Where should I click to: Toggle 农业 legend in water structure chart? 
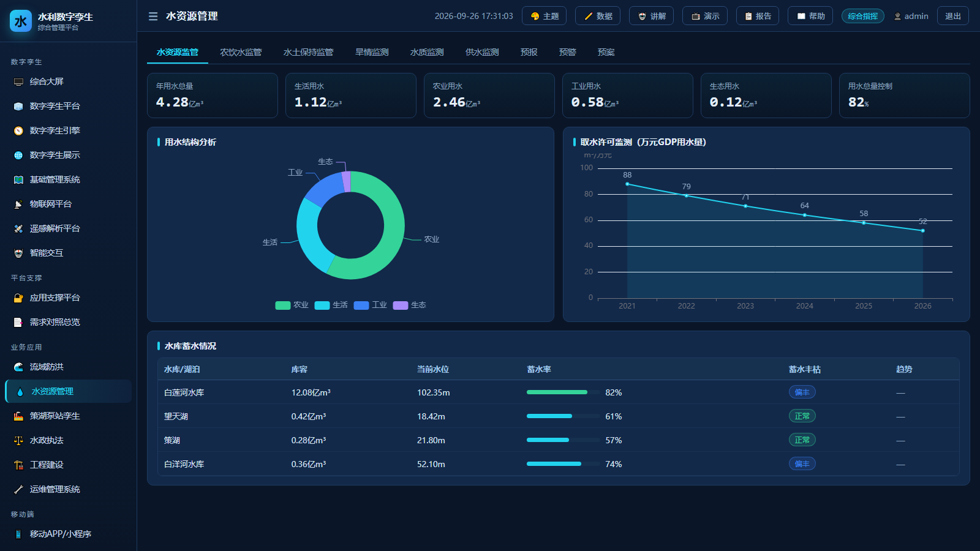[x=292, y=305]
